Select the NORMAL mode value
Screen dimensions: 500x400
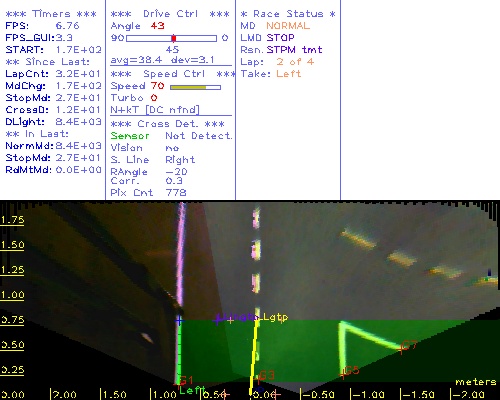click(x=288, y=26)
